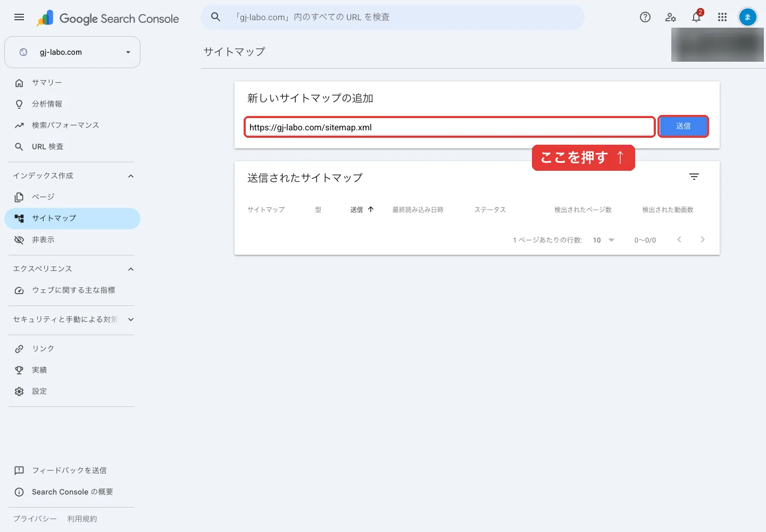Open Search Console の概要
The width and height of the screenshot is (766, 532).
coord(72,492)
